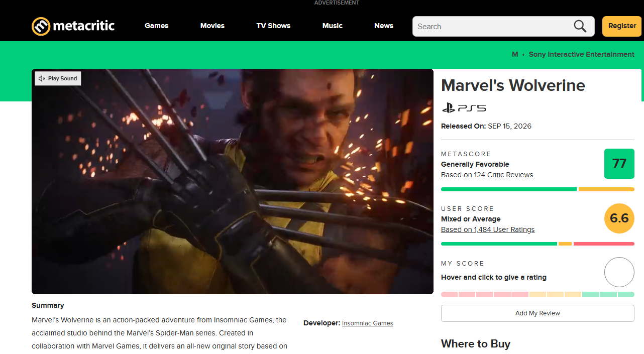Click the Released On SEP 15, 2026 text
Viewport: 644px width, 354px height.
click(486, 126)
